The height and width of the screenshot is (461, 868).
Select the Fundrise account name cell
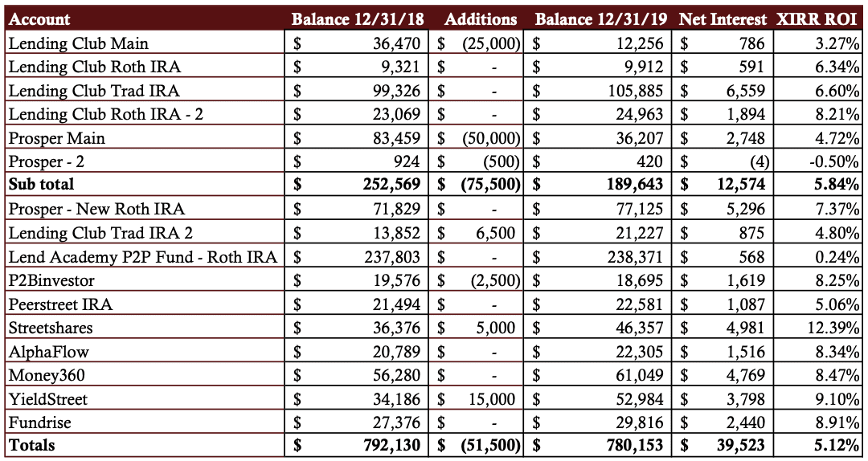[x=145, y=422]
